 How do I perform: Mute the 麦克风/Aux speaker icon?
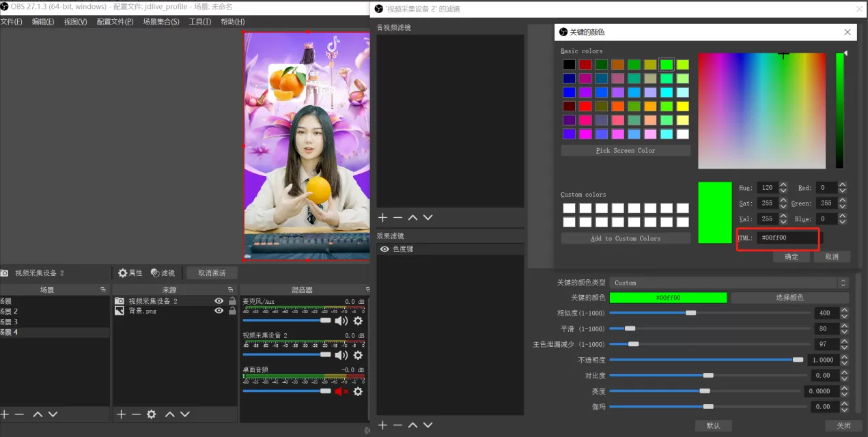[341, 321]
